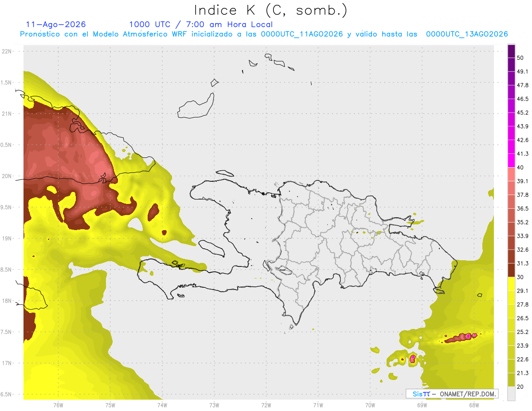Click the "72W" longitude label
This screenshot has height=411, width=532.
point(266,405)
